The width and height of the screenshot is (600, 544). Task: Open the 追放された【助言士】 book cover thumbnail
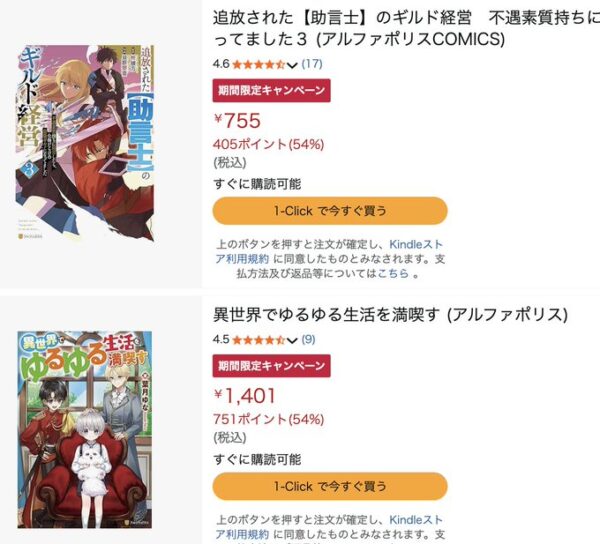[x=85, y=143]
